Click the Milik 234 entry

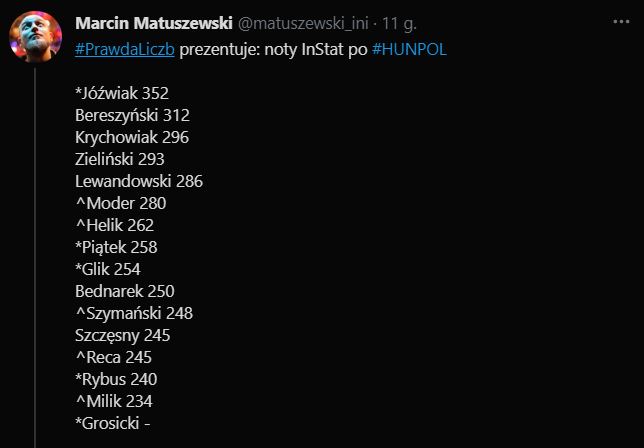(114, 401)
